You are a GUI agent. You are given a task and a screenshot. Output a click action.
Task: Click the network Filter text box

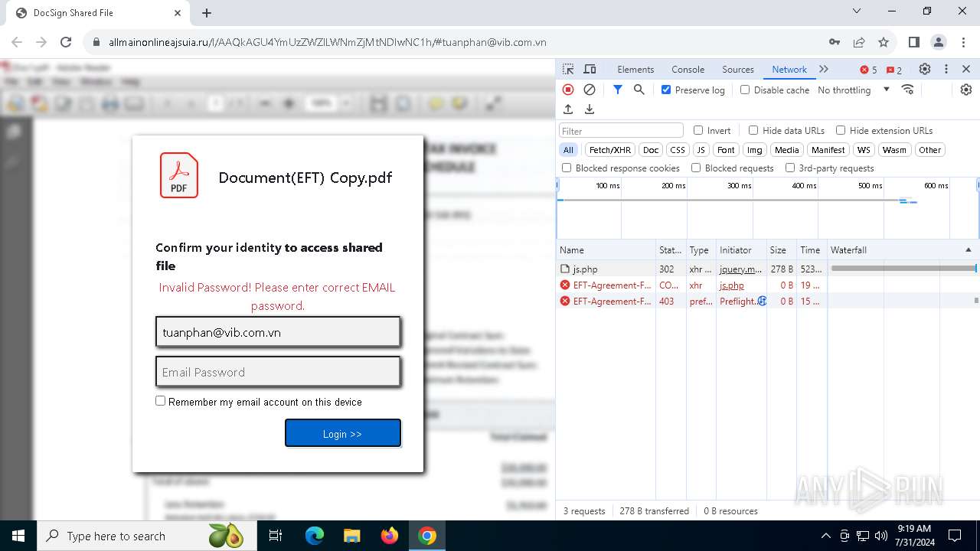coord(621,131)
